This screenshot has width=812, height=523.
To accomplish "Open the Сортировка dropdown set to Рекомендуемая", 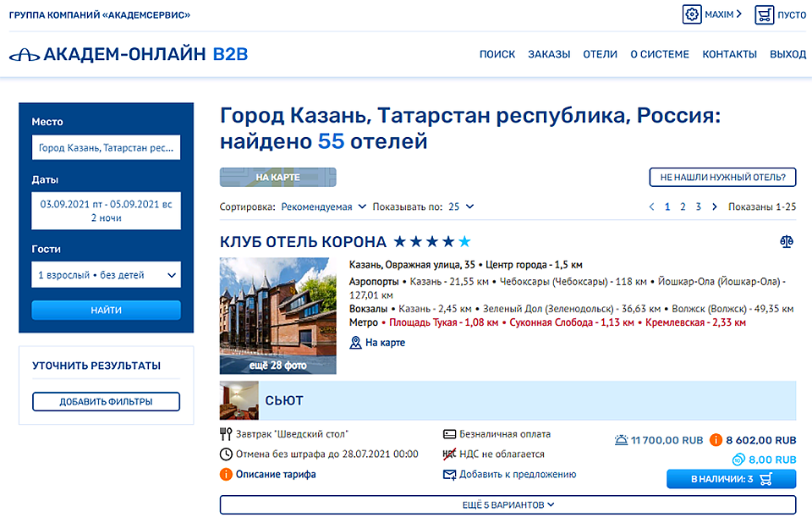I will [324, 206].
